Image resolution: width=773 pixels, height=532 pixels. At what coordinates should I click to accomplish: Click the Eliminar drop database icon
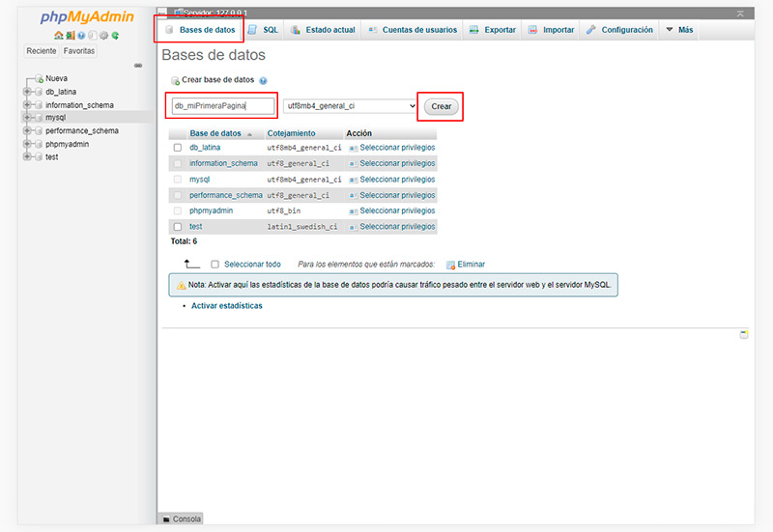[450, 265]
